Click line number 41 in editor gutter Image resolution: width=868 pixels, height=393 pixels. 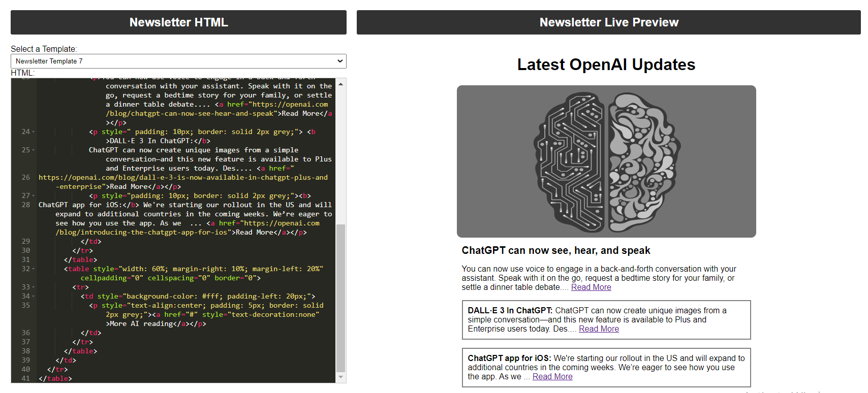coord(26,379)
